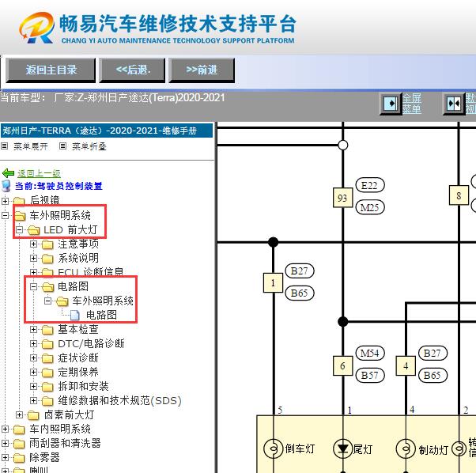Expand the 后视镜 tree node
Image resolution: width=476 pixels, height=473 pixels.
6,201
